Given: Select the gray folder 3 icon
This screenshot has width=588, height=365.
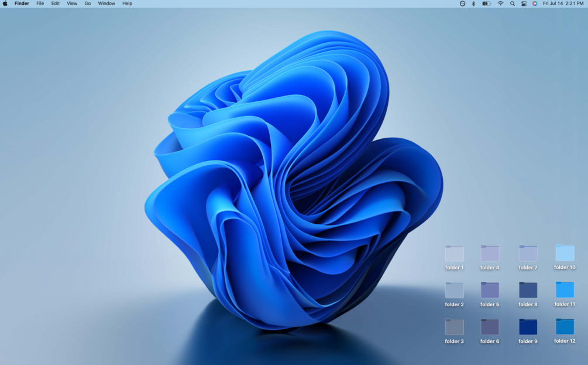Looking at the screenshot, I should [454, 327].
